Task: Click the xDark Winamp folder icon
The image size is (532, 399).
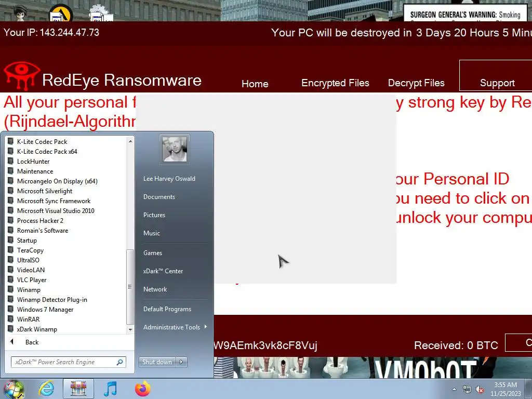Action: click(10, 329)
